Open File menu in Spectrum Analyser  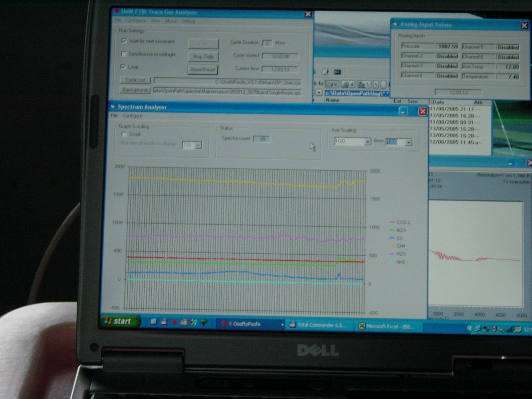(114, 115)
